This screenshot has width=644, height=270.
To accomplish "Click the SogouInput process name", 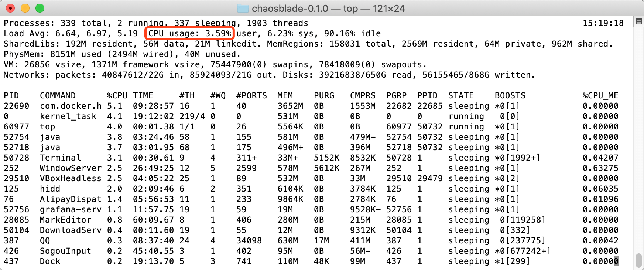I will tap(65, 251).
